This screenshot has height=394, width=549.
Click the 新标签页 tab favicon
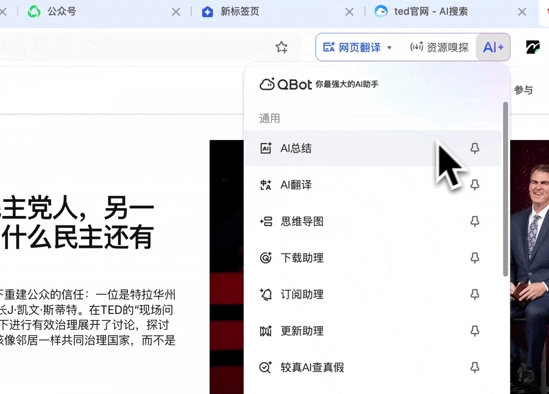207,12
